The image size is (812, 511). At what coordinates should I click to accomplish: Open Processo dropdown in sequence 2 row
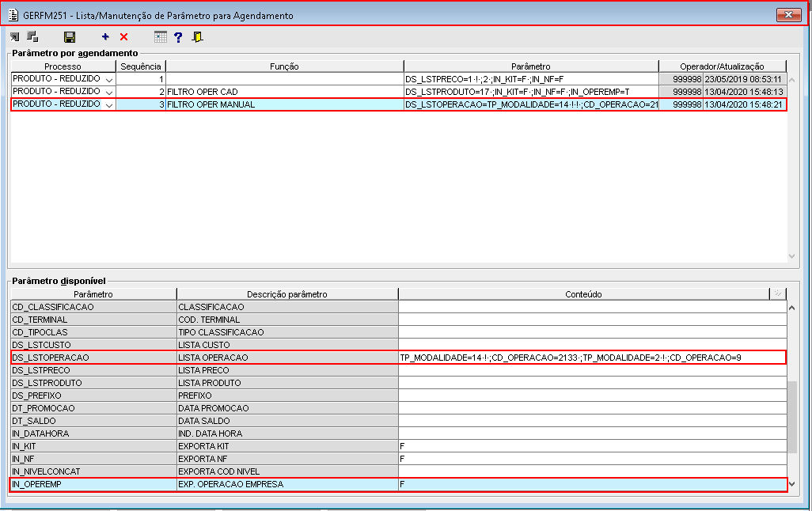pos(109,92)
